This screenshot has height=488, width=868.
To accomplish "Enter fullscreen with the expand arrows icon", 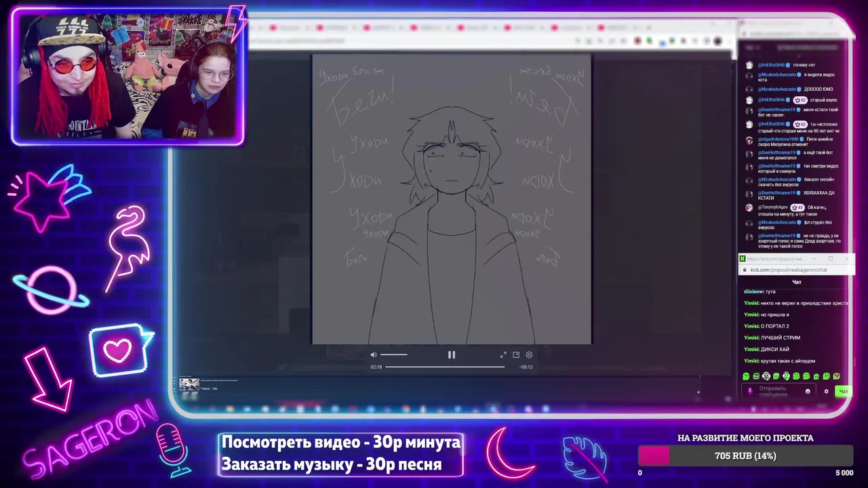I will pos(503,354).
